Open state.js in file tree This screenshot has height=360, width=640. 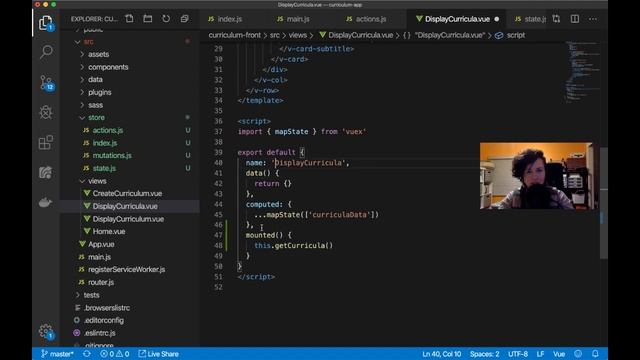pos(104,168)
